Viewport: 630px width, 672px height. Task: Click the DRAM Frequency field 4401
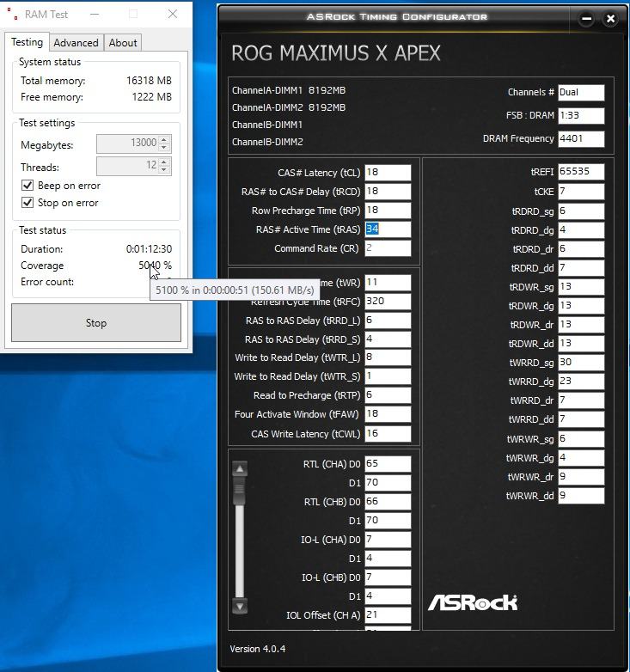coord(581,139)
